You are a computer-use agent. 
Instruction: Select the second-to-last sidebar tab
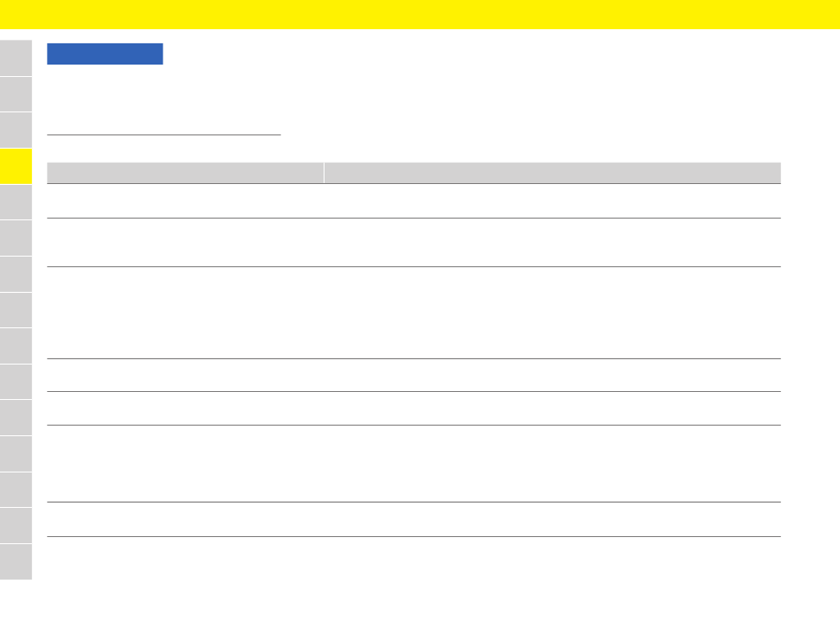[x=16, y=526]
